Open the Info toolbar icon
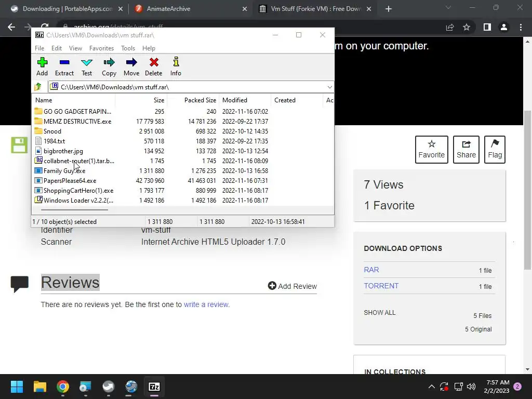 (176, 62)
